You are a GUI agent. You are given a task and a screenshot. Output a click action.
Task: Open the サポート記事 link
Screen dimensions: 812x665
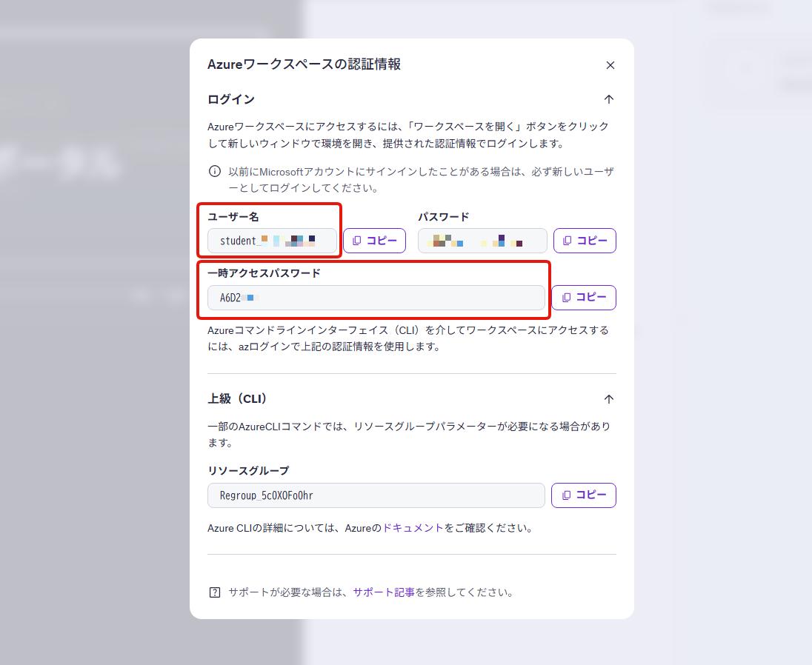(x=384, y=592)
